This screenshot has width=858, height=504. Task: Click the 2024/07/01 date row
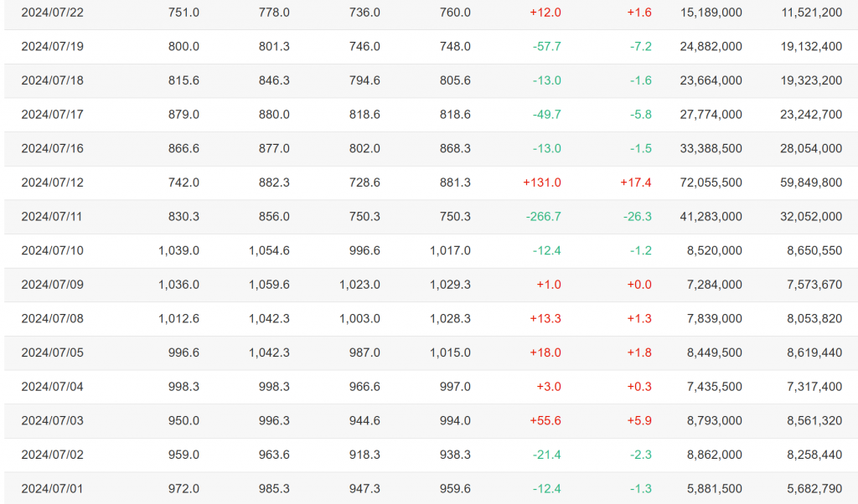pos(52,488)
